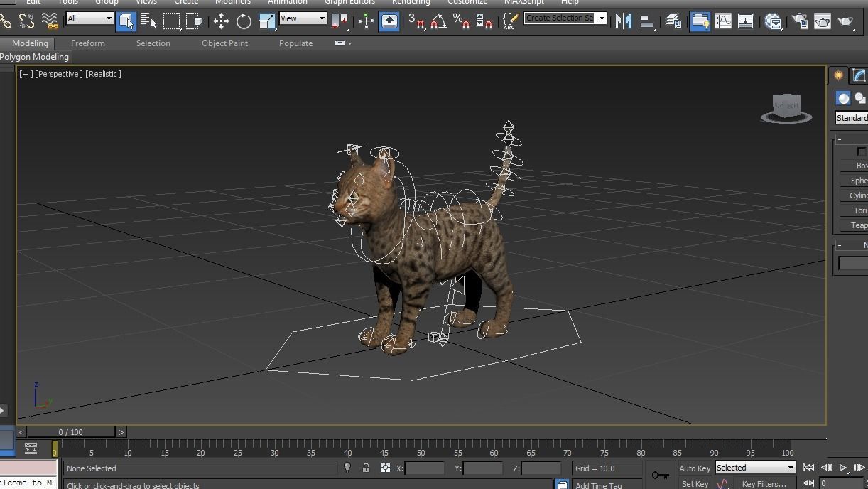Open Edit Named Selection Sets
868x489 pixels.
pyautogui.click(x=509, y=21)
